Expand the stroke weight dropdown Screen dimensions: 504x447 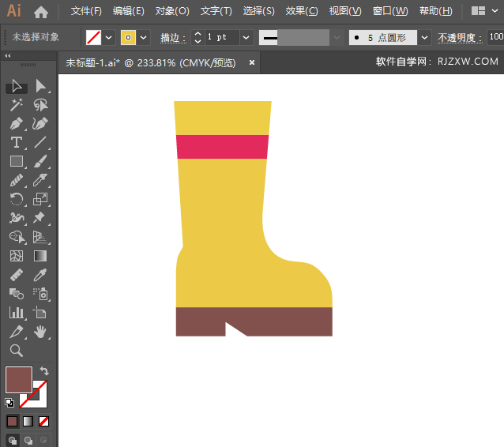click(x=246, y=37)
